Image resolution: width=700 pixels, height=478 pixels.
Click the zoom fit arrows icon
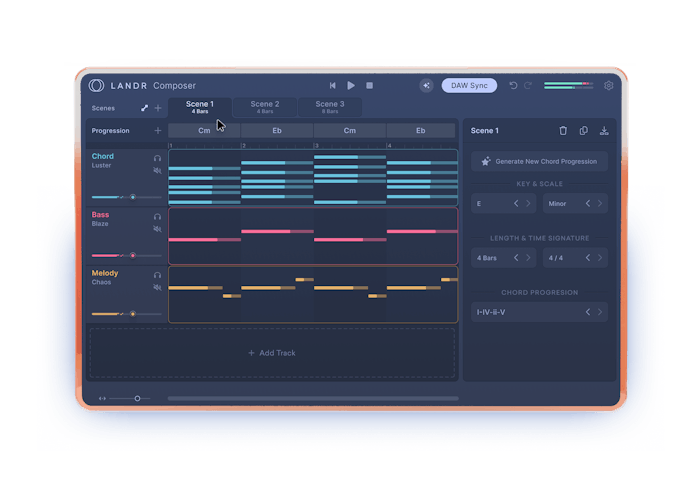[102, 399]
